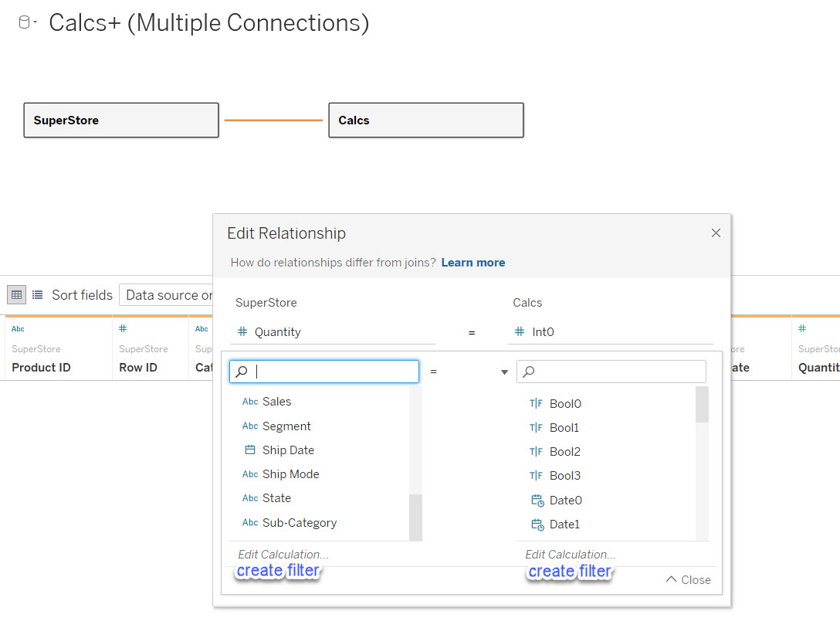The width and height of the screenshot is (840, 628).
Task: Open the Sort fields data source order dropdown
Action: (167, 295)
